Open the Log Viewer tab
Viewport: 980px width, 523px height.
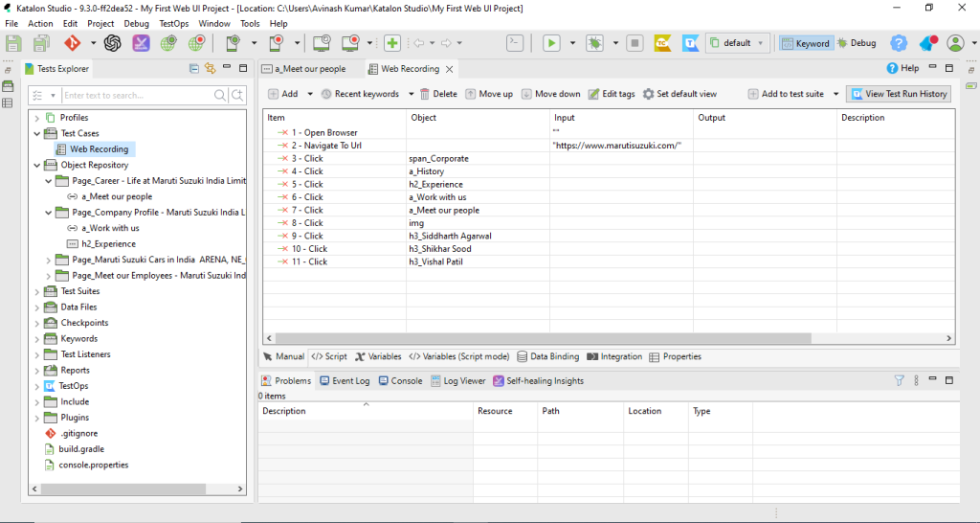pyautogui.click(x=458, y=381)
